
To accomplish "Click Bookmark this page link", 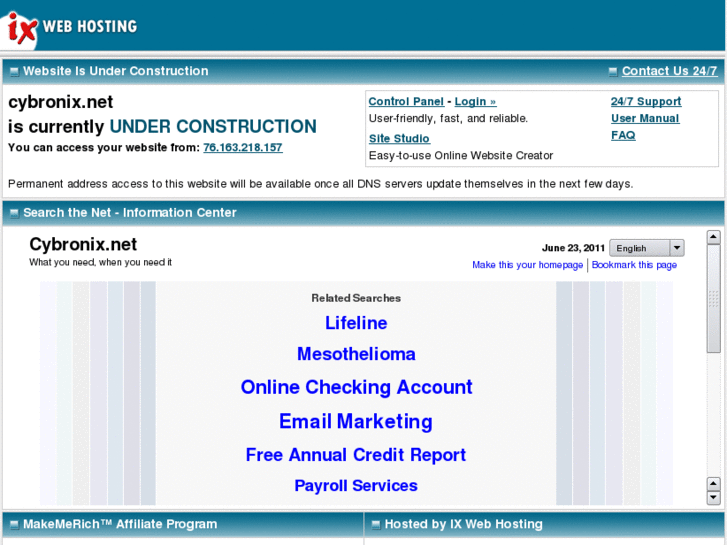I will pos(634,265).
